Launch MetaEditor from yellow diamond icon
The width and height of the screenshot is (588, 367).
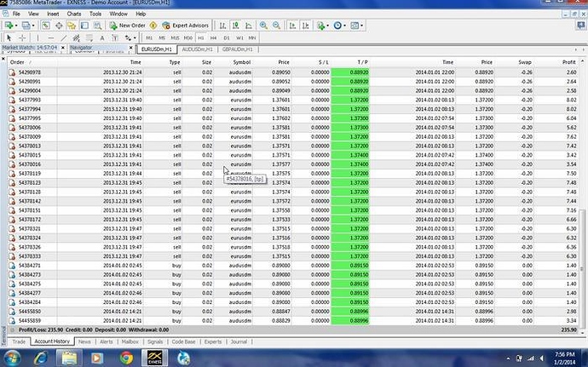pyautogui.click(x=153, y=26)
